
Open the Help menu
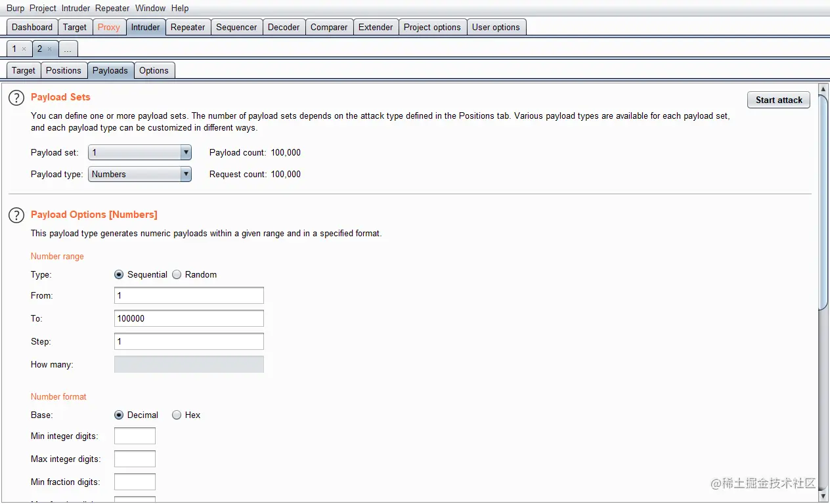point(180,9)
